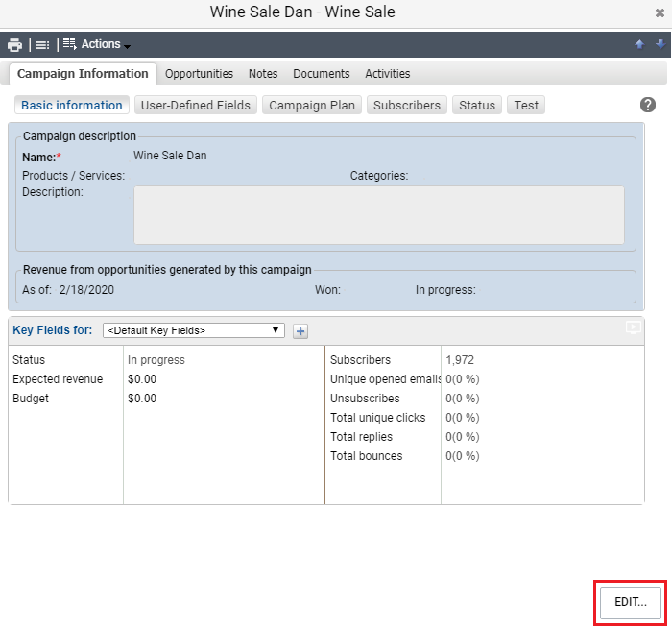
Task: Switch to the Opportunities tab
Action: click(199, 74)
